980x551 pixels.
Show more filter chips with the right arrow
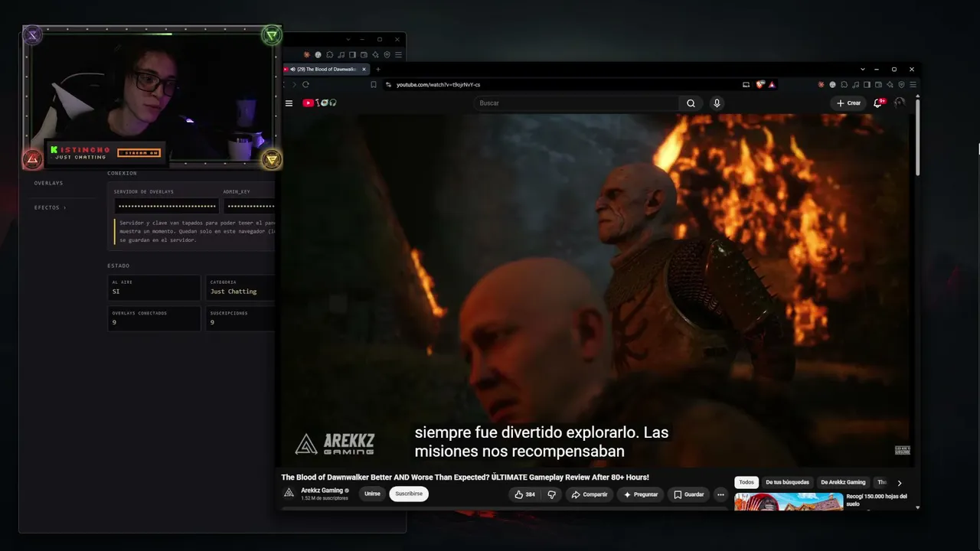tap(900, 483)
